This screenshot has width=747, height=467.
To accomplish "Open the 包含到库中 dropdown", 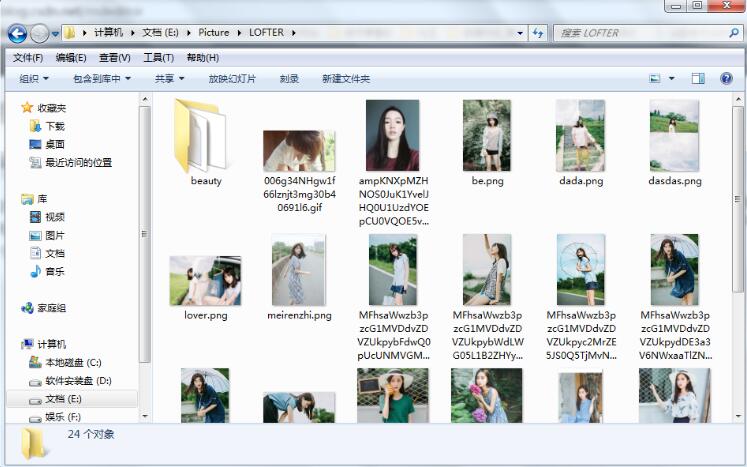I will click(x=102, y=79).
